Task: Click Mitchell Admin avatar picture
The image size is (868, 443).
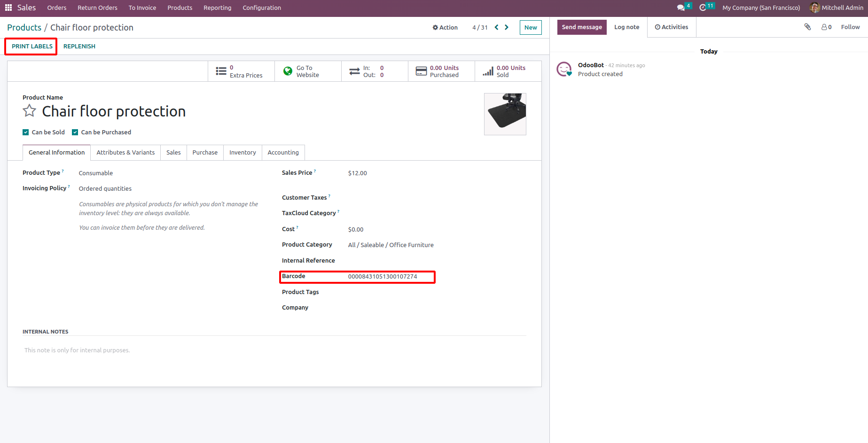Action: point(815,8)
